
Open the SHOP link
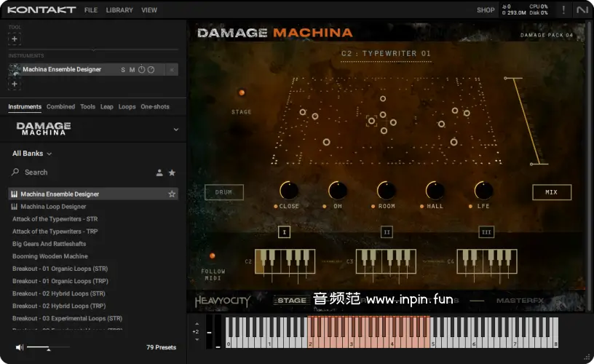[486, 10]
